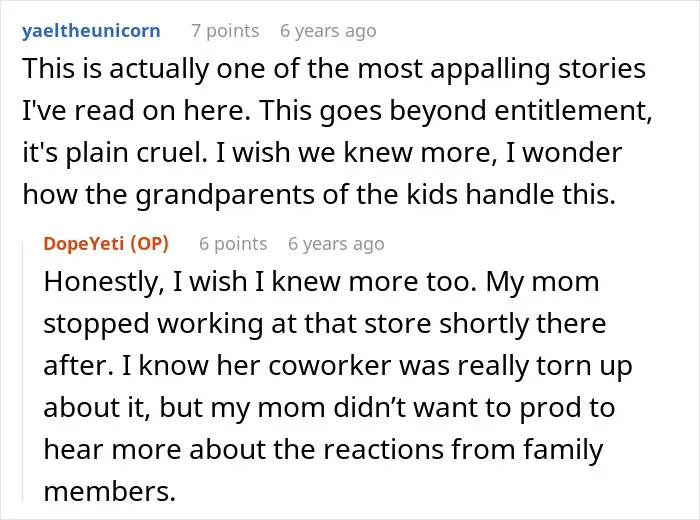Click the sentence 'it's plain cruel'

tap(115, 153)
